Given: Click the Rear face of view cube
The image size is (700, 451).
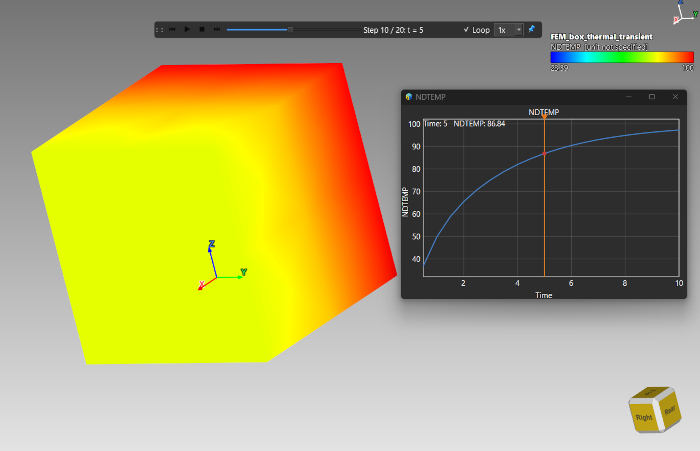Looking at the screenshot, I should 670,410.
